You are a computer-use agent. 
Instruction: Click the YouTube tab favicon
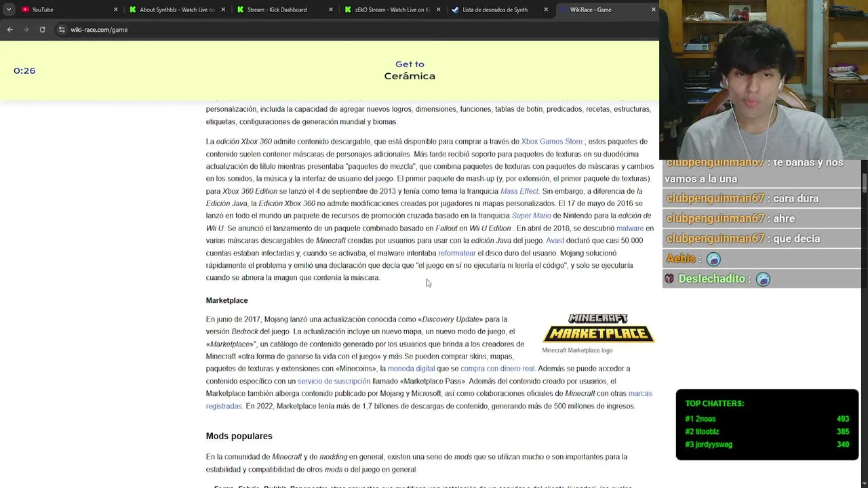[25, 9]
